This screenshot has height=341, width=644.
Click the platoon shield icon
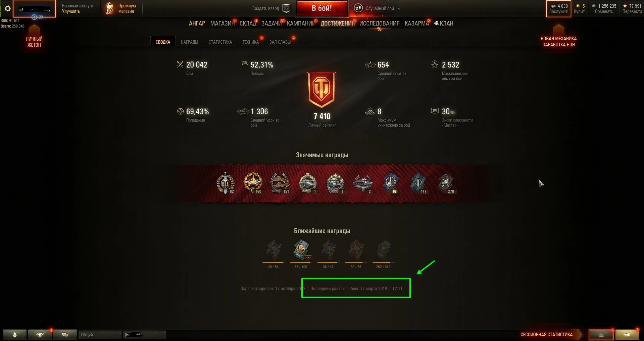pyautogui.click(x=286, y=8)
